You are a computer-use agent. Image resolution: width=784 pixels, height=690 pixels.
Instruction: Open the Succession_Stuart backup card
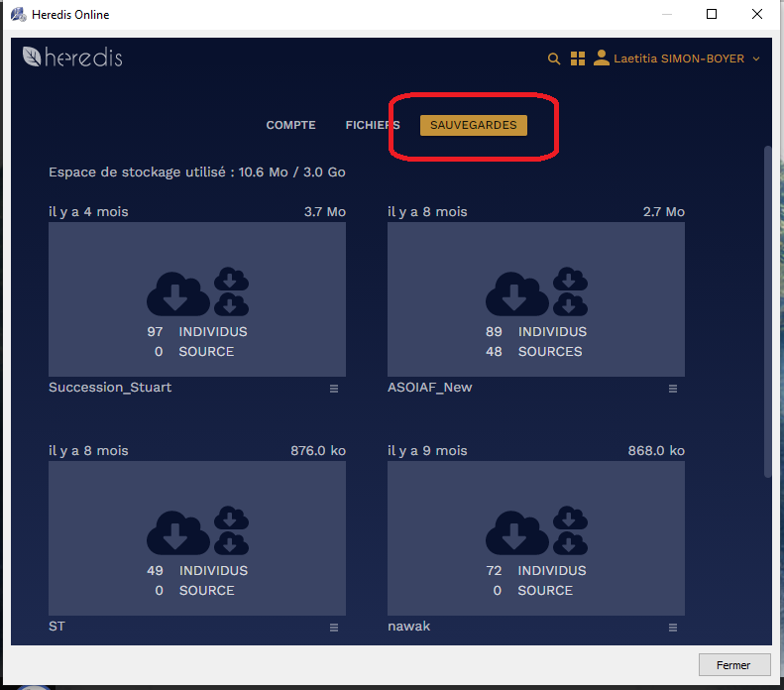click(x=197, y=299)
